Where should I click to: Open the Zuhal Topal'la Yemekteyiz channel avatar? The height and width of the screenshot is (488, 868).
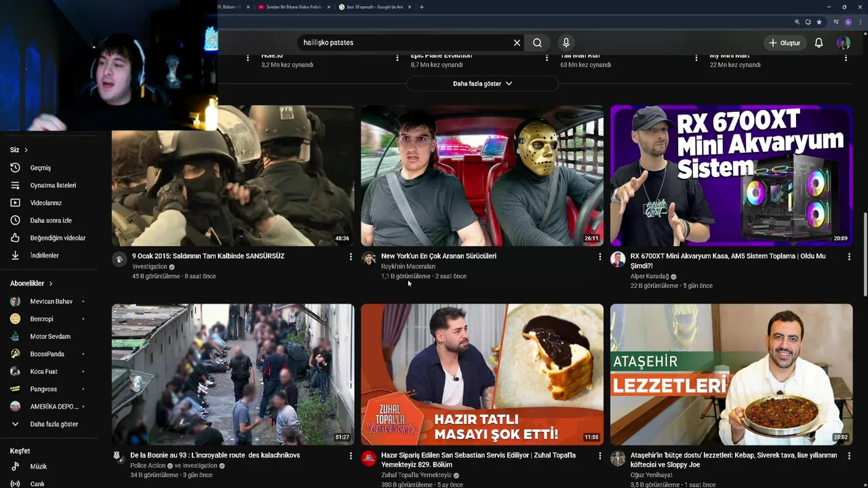(x=368, y=458)
